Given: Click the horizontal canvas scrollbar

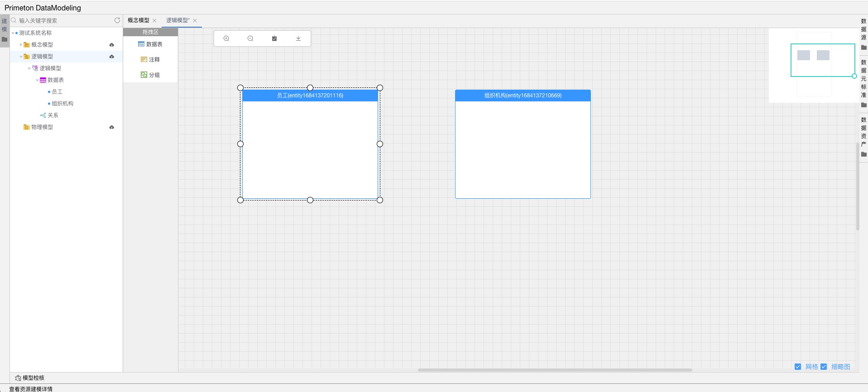Looking at the screenshot, I should [555, 370].
